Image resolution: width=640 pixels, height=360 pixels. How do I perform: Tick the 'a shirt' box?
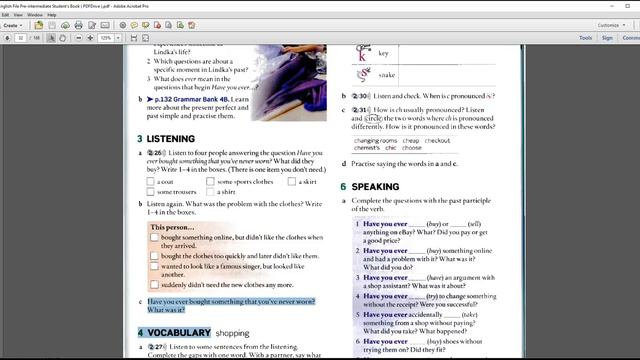(x=210, y=191)
